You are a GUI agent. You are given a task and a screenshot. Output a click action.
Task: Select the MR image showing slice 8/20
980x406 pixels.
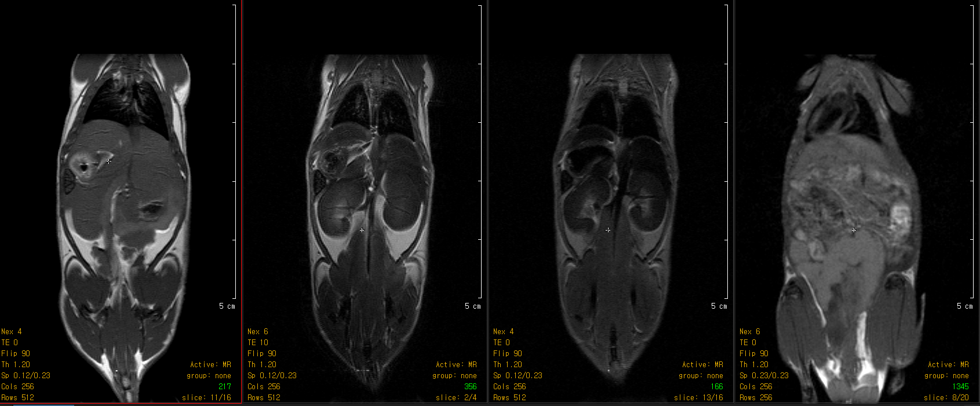857,202
